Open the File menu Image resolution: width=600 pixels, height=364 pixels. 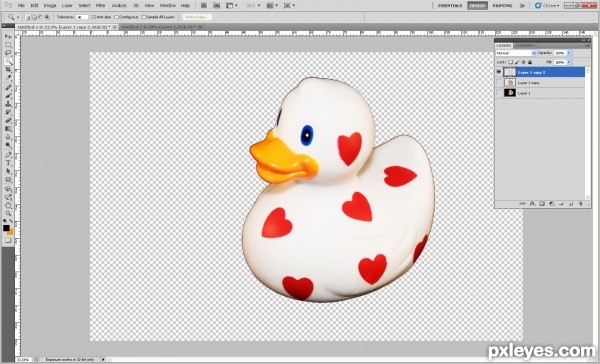pos(21,6)
